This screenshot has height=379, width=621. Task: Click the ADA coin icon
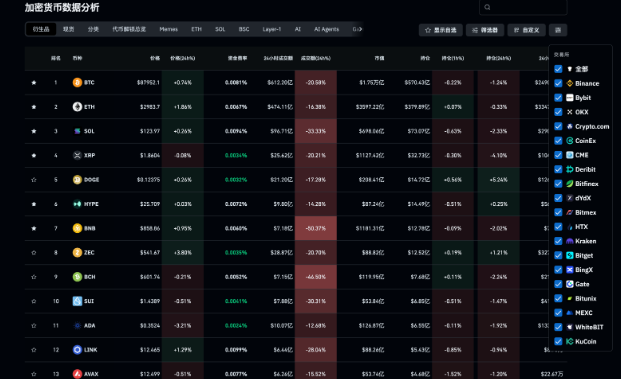[77, 326]
